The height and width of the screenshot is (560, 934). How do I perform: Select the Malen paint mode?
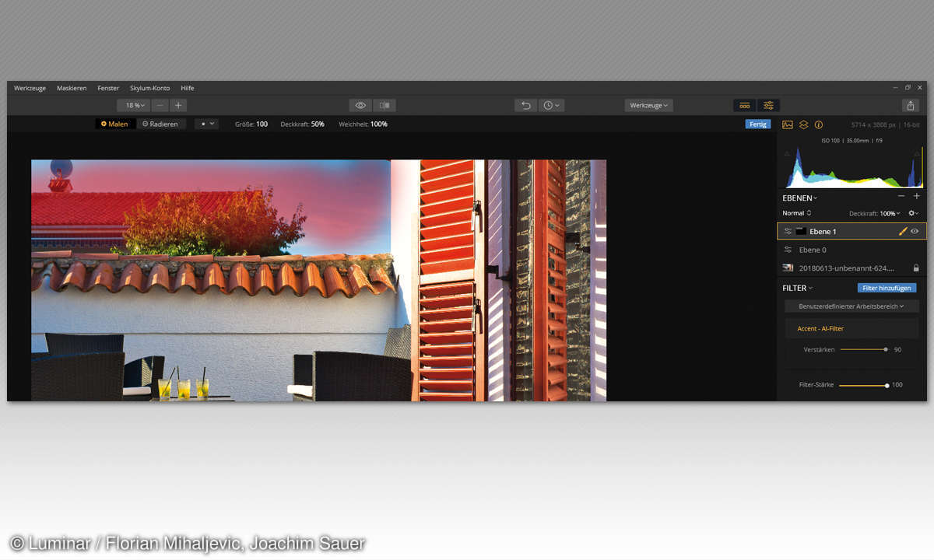[x=114, y=124]
